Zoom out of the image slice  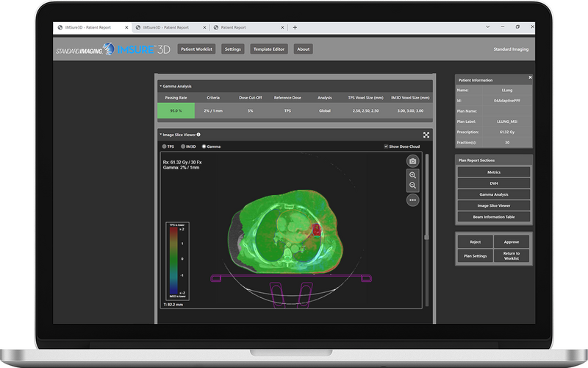pyautogui.click(x=412, y=186)
